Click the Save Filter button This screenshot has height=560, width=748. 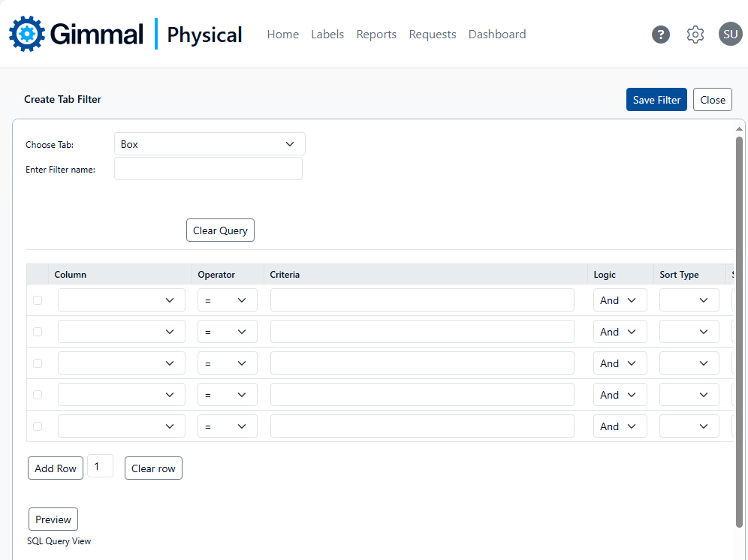tap(656, 100)
